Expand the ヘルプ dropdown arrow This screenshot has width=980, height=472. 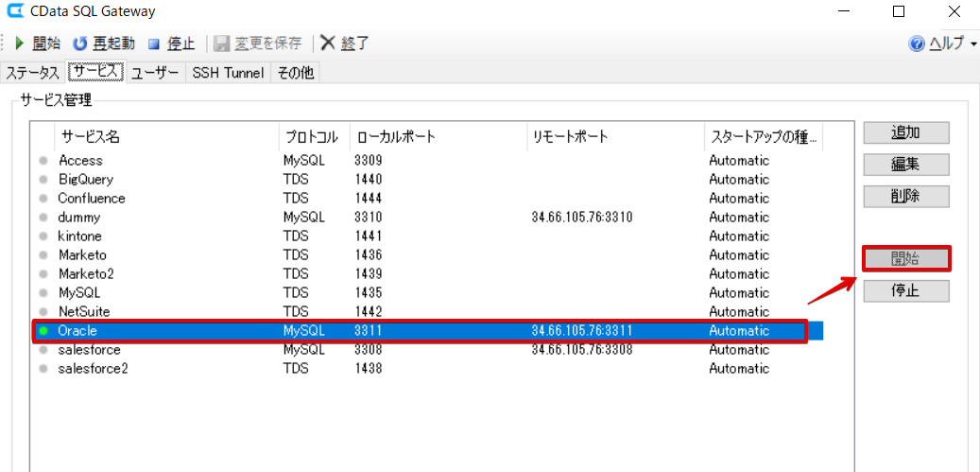point(973,44)
